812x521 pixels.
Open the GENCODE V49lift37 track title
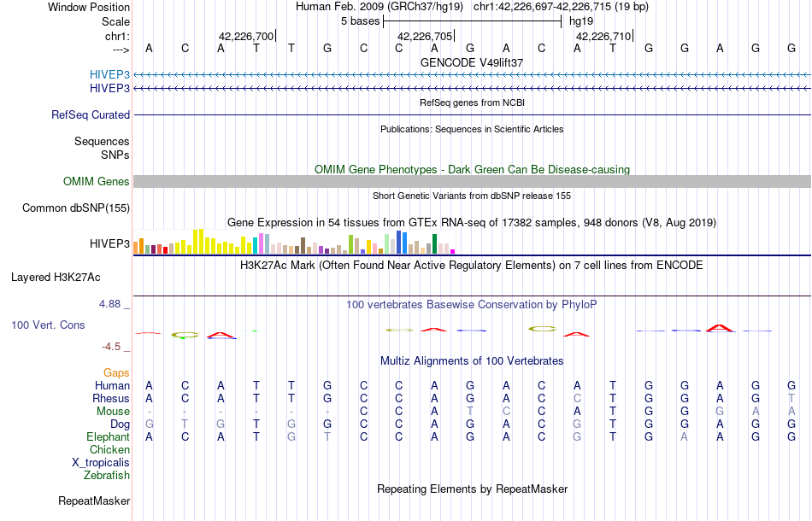coord(472,62)
